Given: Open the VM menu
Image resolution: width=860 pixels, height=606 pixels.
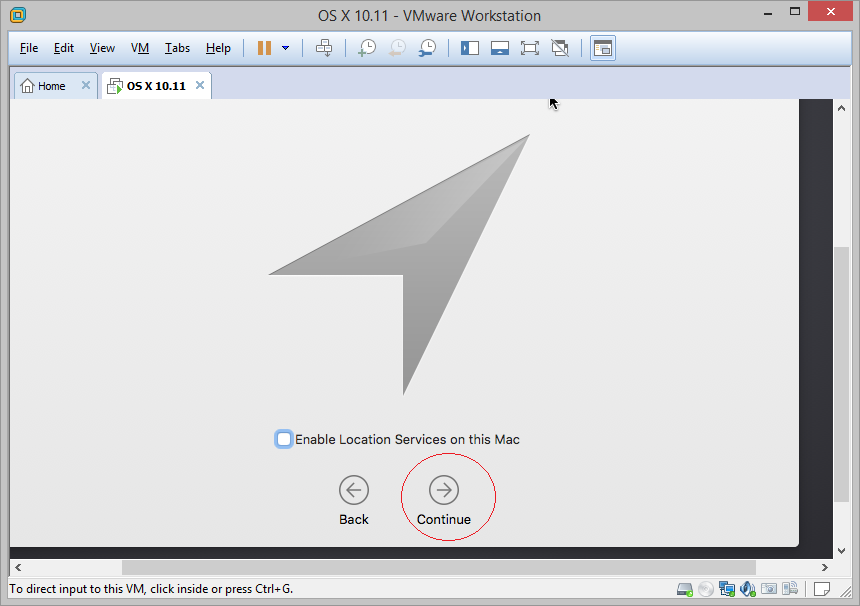Looking at the screenshot, I should (x=140, y=48).
